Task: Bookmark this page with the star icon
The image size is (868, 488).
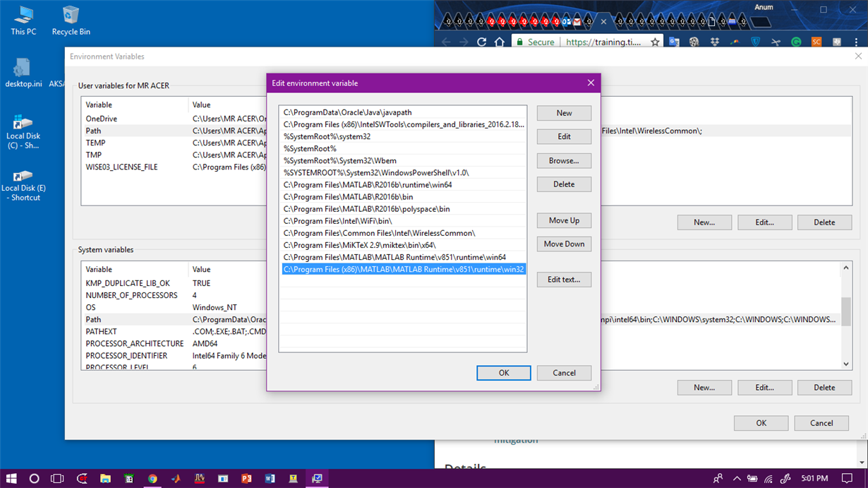Action: [x=655, y=42]
